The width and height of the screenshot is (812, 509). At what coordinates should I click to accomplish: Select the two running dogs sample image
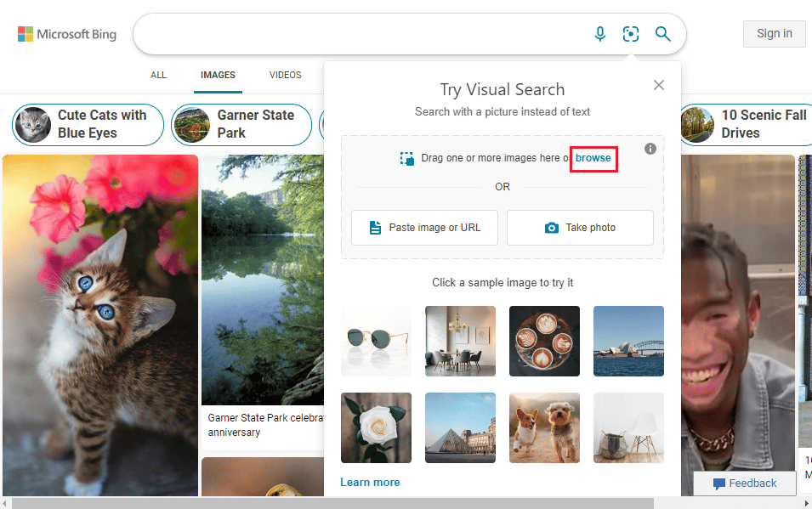[544, 427]
